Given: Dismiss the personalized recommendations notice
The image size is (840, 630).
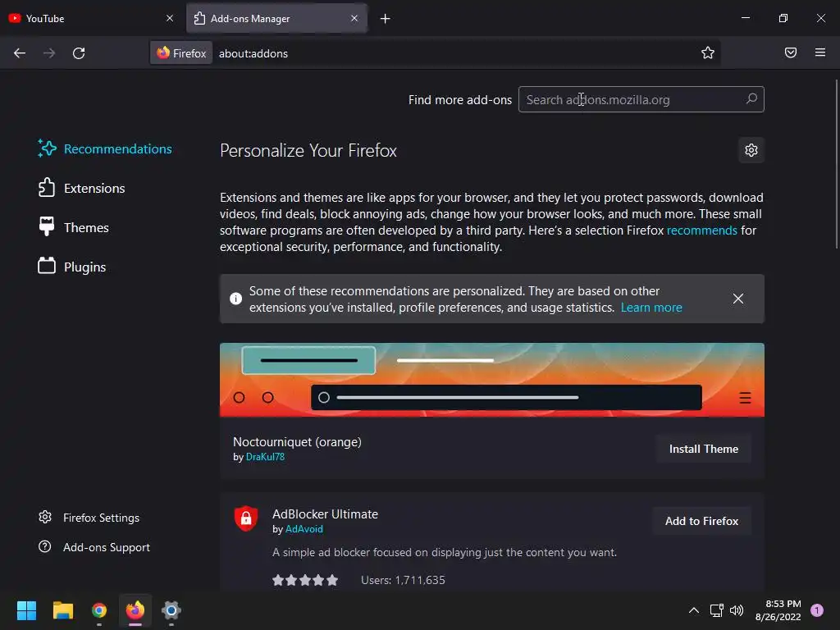Looking at the screenshot, I should [x=737, y=299].
